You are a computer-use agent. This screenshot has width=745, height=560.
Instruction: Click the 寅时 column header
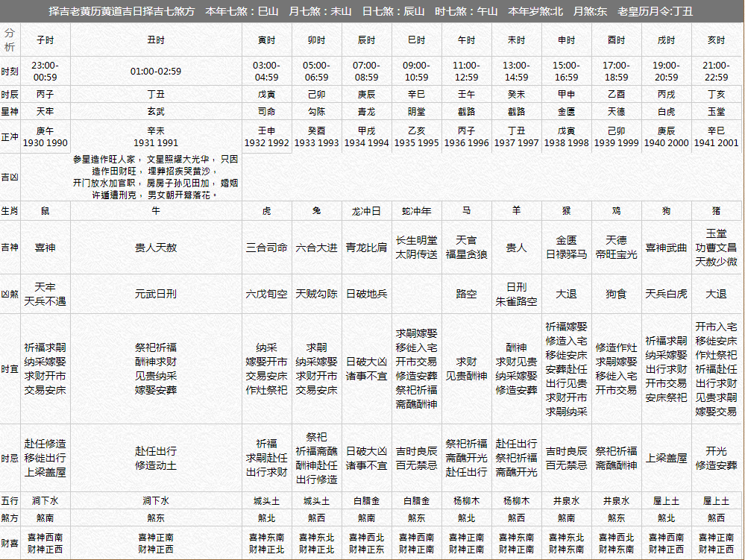tap(266, 40)
